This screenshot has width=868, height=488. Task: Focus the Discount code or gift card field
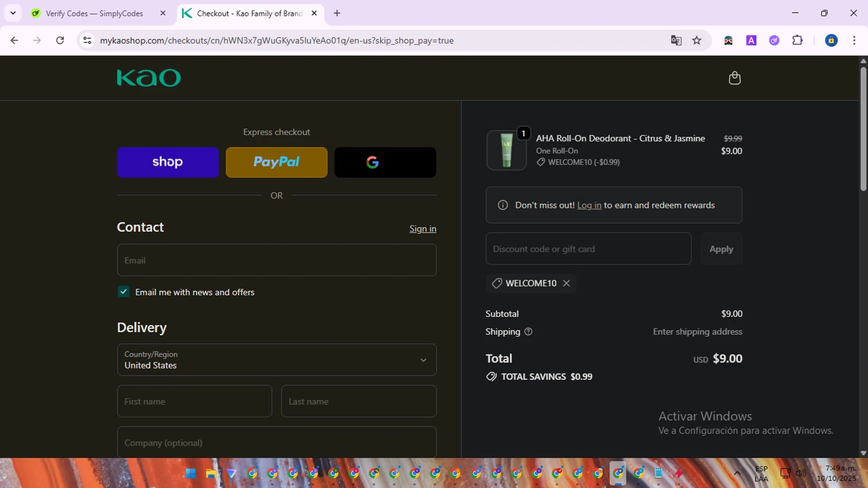(589, 249)
